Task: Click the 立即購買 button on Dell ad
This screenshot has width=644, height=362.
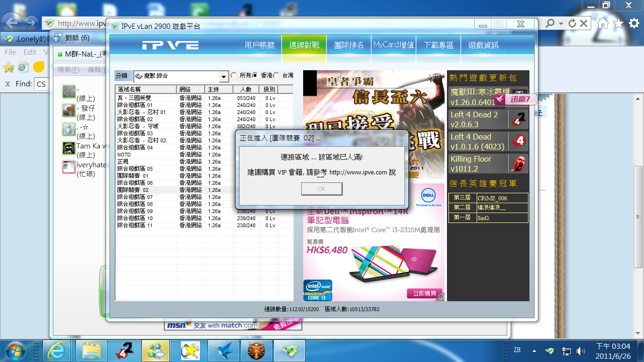Action: click(x=425, y=293)
